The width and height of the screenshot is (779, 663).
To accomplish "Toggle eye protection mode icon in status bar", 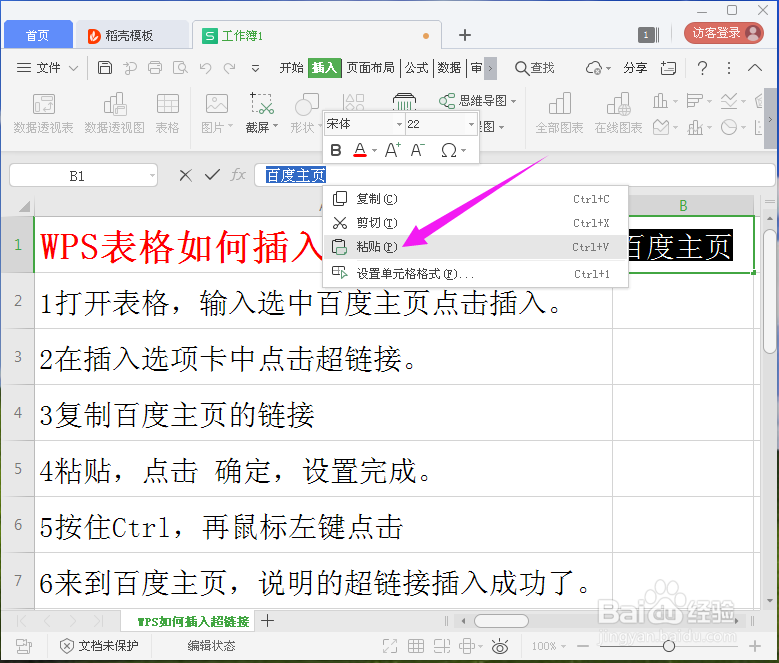I will 500,646.
